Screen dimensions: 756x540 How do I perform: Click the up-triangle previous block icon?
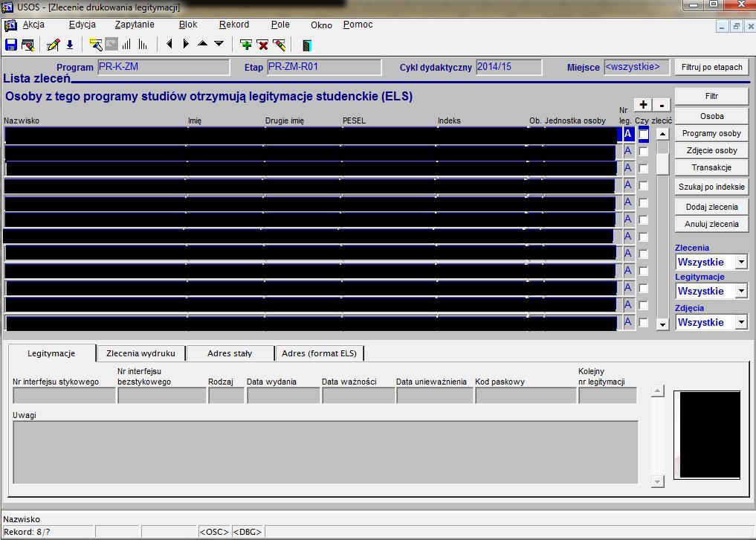pos(202,43)
